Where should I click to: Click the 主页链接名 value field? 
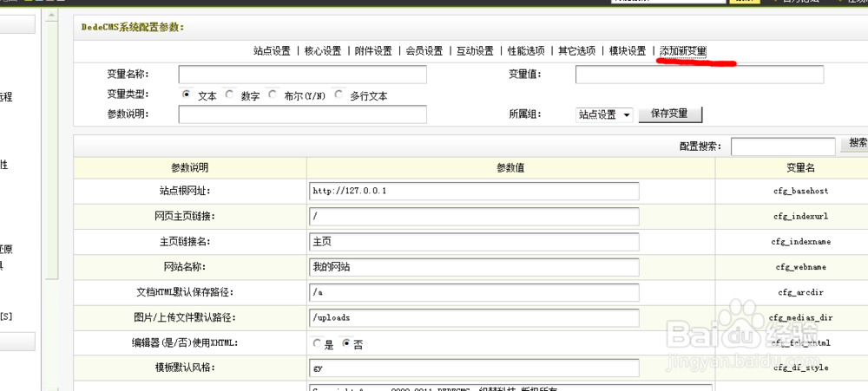click(474, 242)
